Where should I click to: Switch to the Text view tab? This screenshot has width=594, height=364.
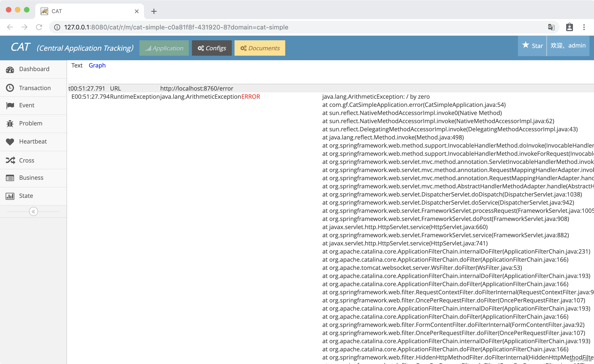click(77, 65)
